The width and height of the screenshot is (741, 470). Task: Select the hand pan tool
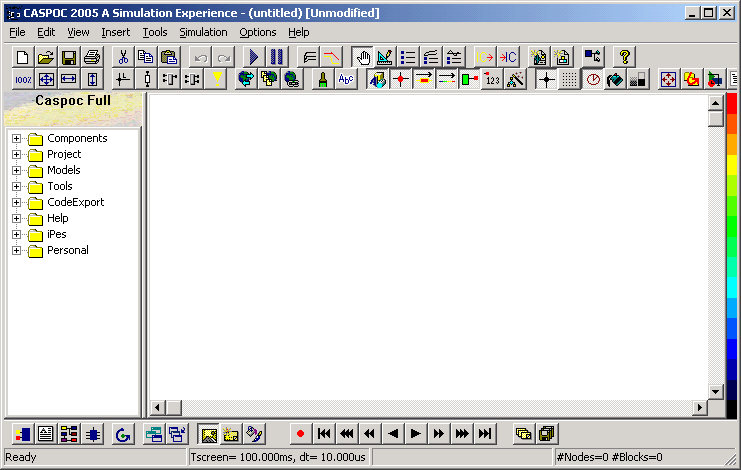(363, 57)
